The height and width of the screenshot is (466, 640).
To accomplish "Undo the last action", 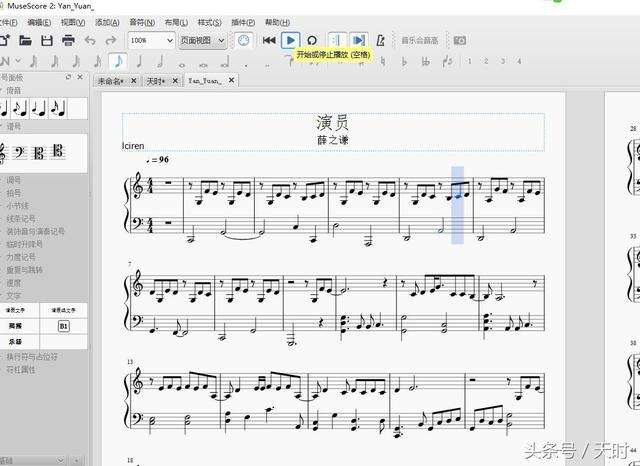I will click(90, 40).
